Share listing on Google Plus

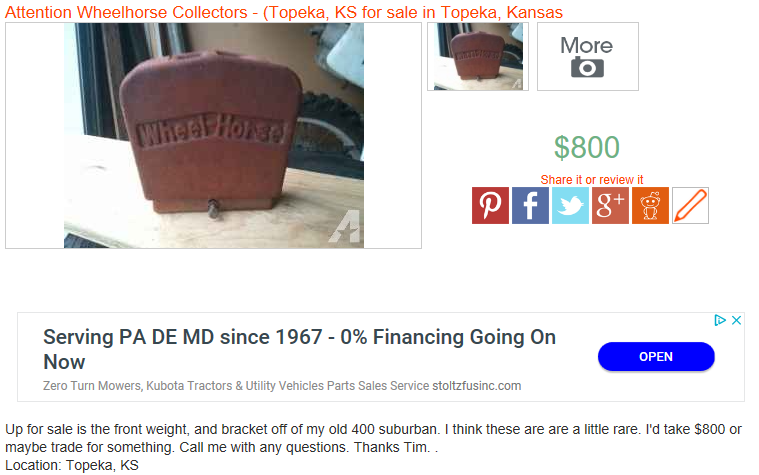tap(610, 205)
